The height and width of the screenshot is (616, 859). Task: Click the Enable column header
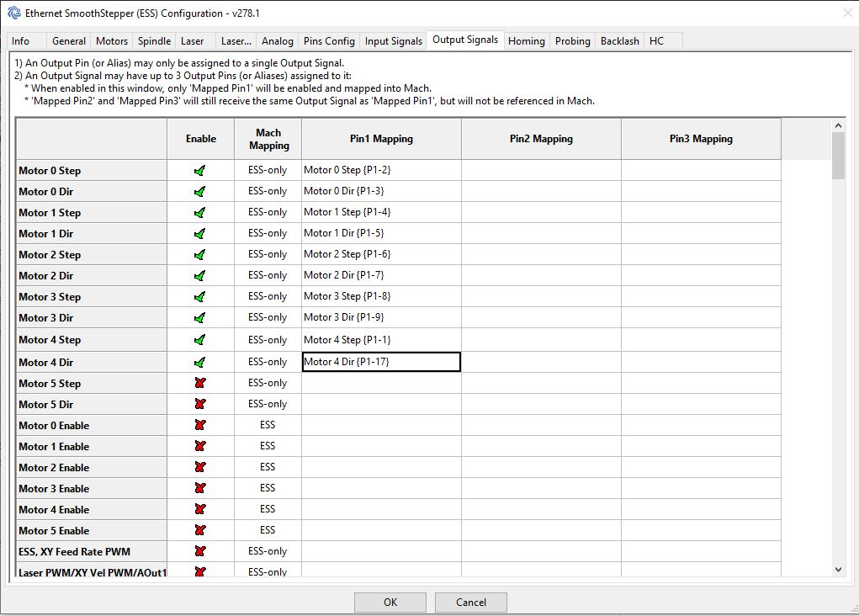200,139
